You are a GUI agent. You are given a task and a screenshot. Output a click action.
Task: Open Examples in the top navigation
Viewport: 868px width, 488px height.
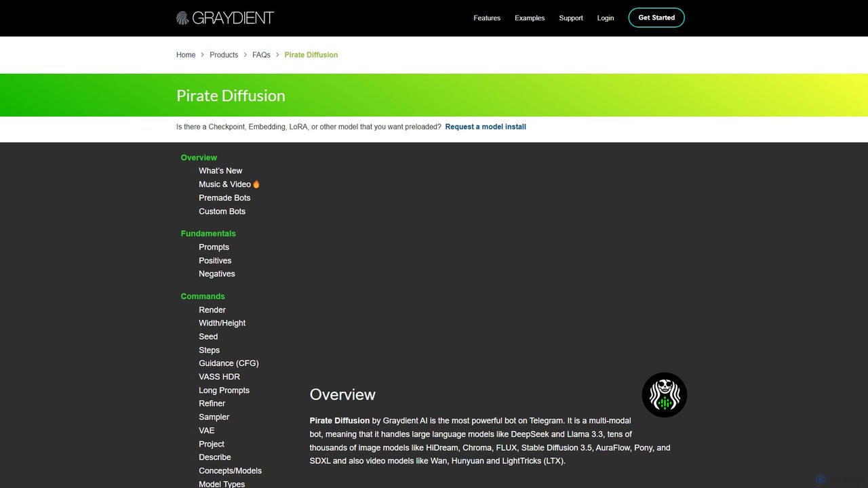530,18
